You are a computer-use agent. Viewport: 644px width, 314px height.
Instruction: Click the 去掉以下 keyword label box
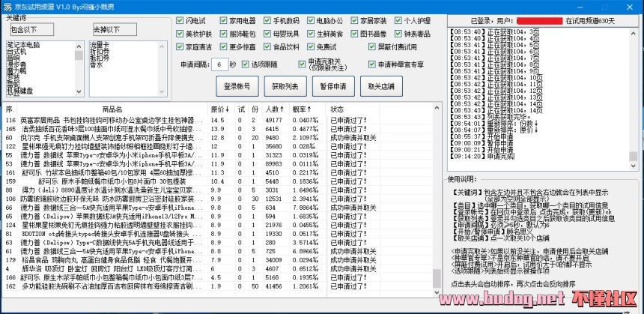(x=115, y=29)
